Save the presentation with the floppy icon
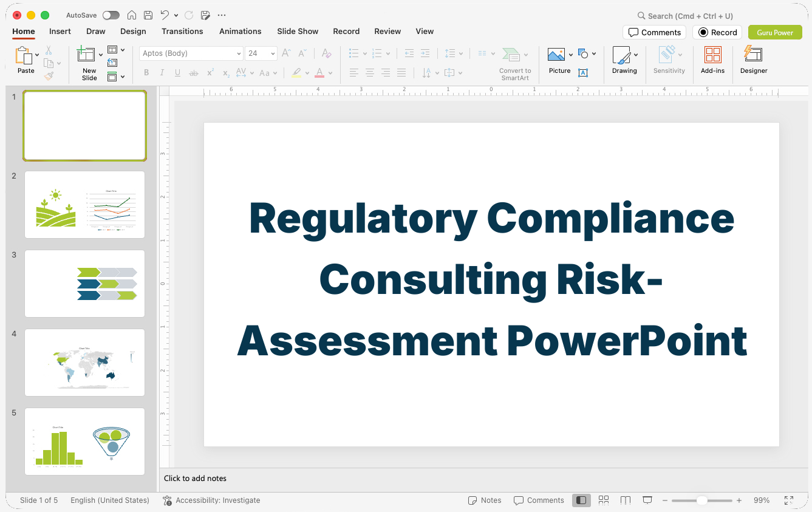The height and width of the screenshot is (512, 812). coord(148,15)
